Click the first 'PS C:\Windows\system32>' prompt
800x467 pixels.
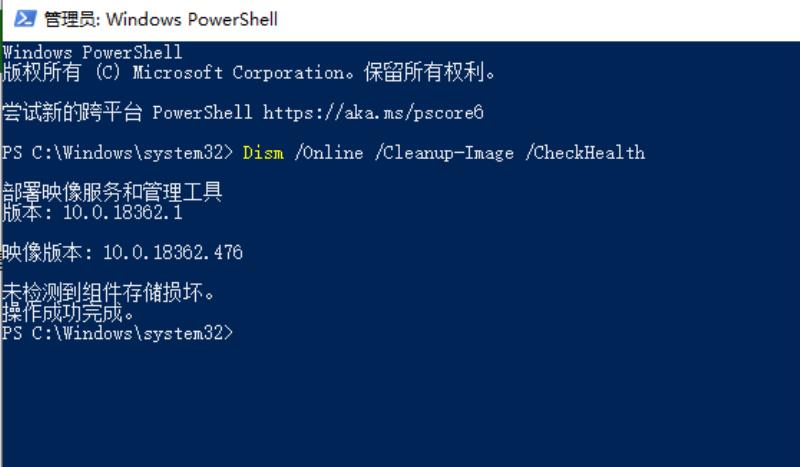click(x=117, y=153)
